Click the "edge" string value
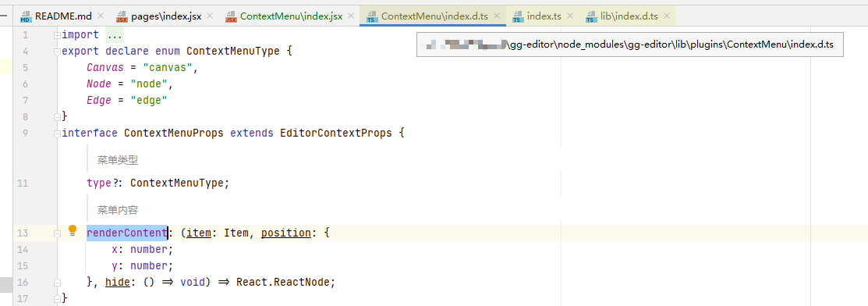 coord(149,101)
